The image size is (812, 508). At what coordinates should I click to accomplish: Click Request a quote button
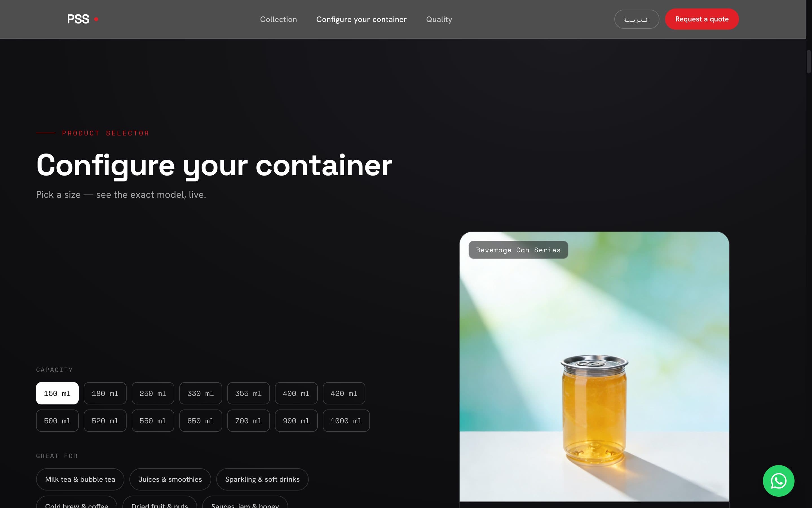coord(701,19)
